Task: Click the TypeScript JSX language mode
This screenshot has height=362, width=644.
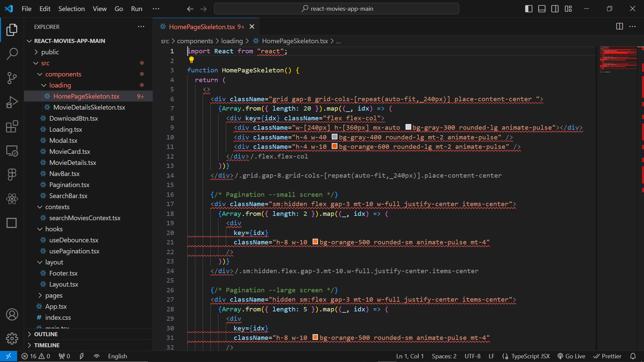Action: [x=530, y=356]
